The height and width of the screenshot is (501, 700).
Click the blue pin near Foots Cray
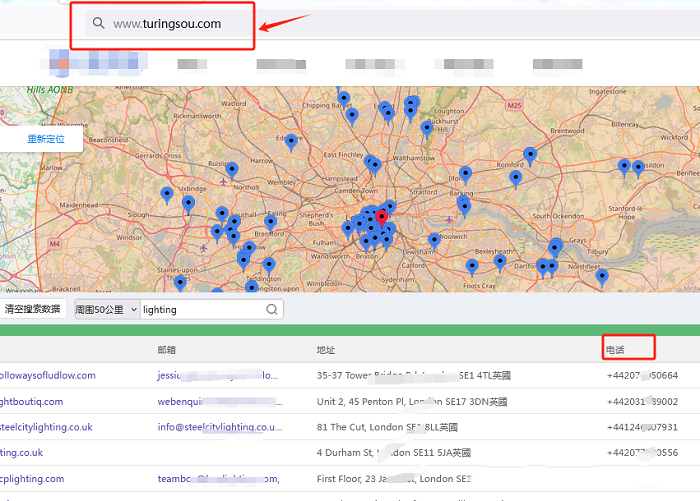(472, 266)
